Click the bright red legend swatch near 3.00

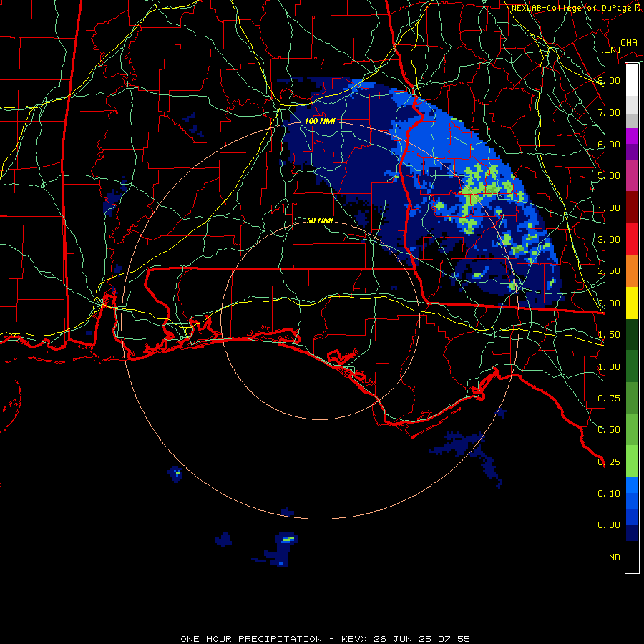pos(632,239)
